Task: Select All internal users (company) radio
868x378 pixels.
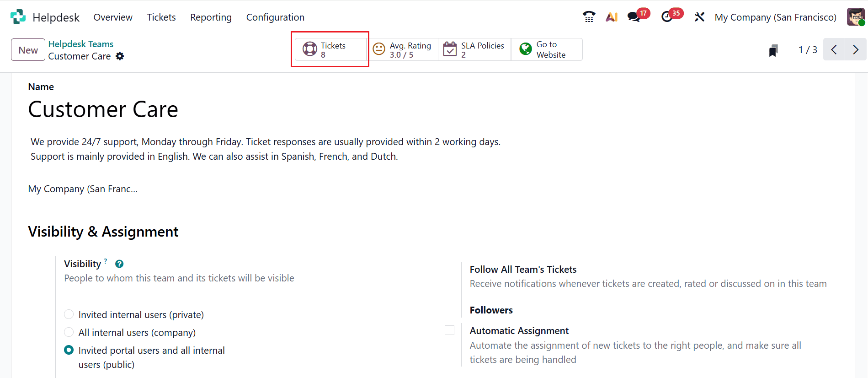Action: tap(69, 332)
